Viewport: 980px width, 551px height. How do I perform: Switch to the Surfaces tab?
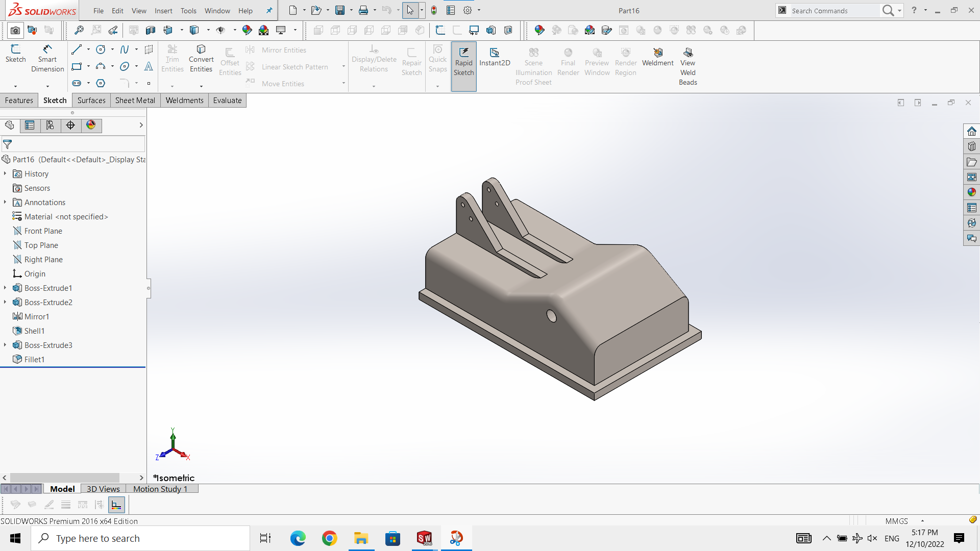[x=91, y=101]
